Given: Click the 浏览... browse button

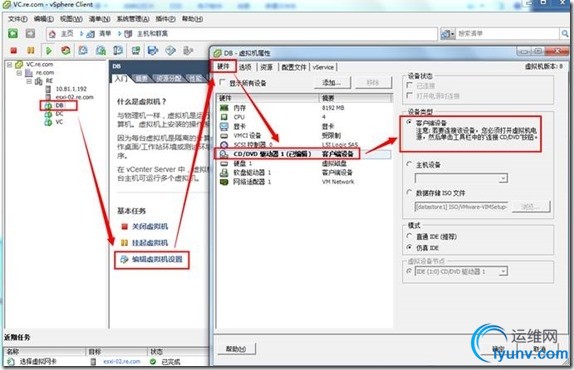Looking at the screenshot, I should [531, 207].
